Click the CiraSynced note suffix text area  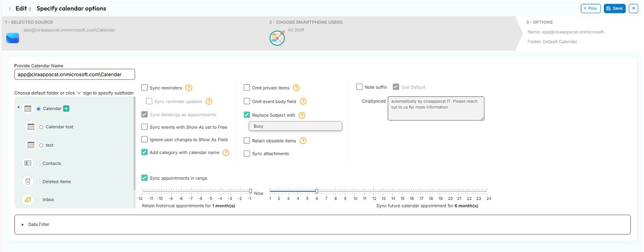[x=436, y=109]
